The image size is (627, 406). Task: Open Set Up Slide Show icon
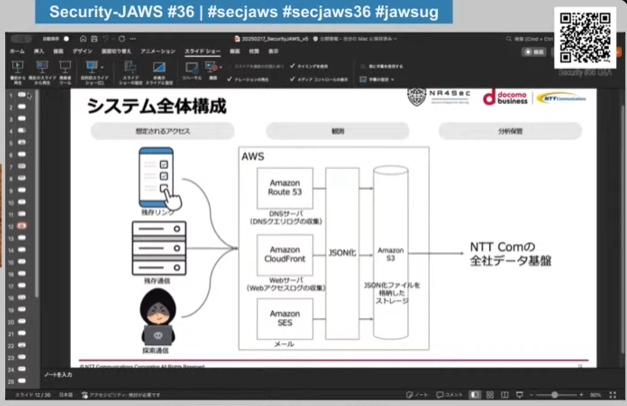(x=130, y=67)
